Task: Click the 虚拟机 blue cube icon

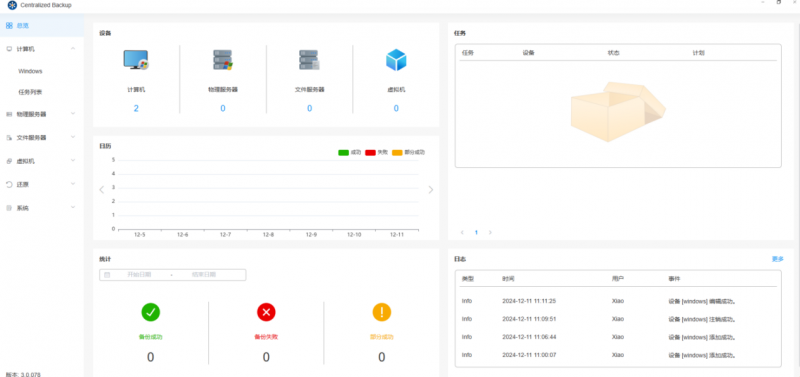Action: click(396, 60)
